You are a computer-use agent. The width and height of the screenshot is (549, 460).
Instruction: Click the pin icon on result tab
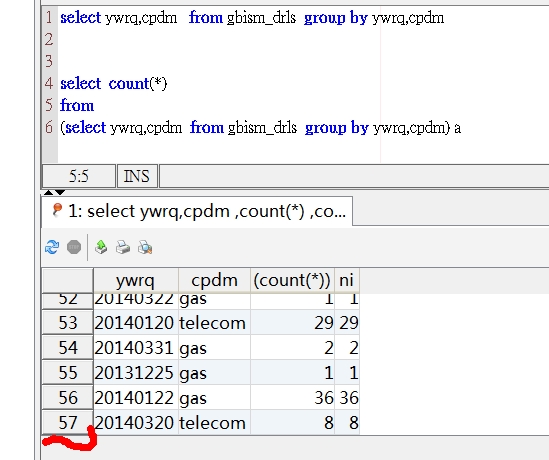(x=57, y=210)
